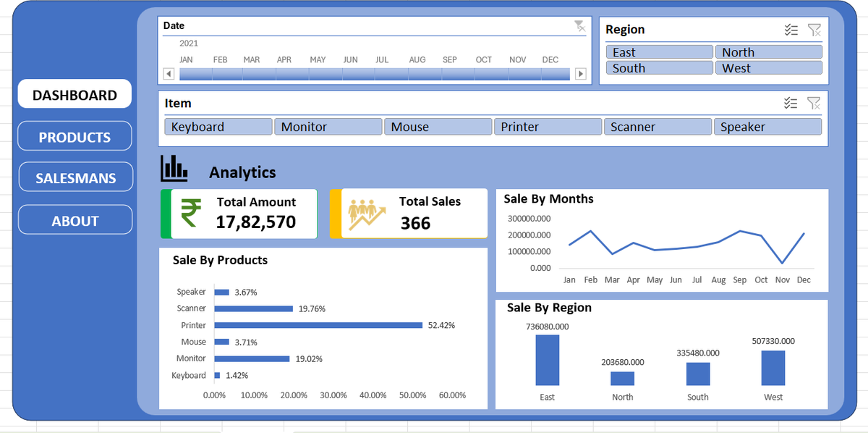Filter by West region
This screenshot has width=868, height=433.
[x=769, y=68]
